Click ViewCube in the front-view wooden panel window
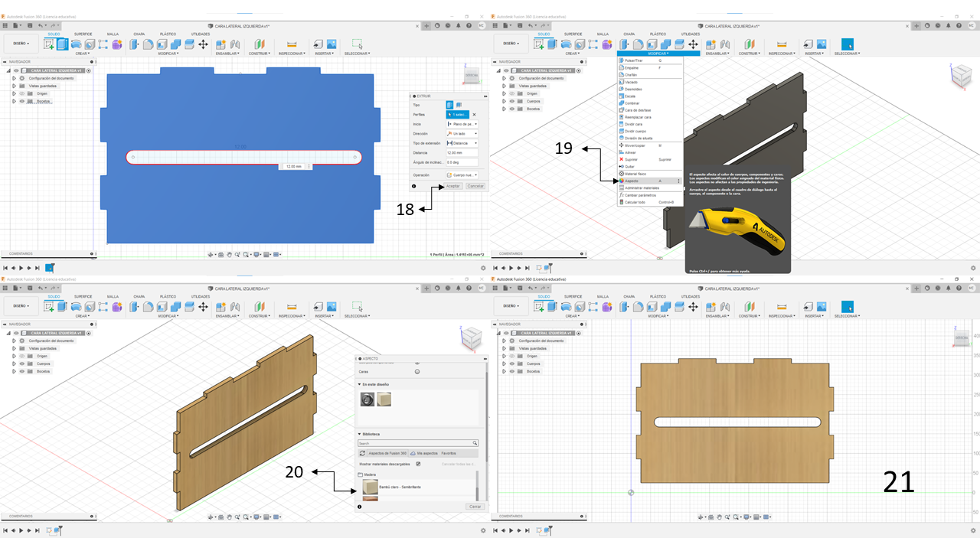The height and width of the screenshot is (551, 980). pos(961,339)
